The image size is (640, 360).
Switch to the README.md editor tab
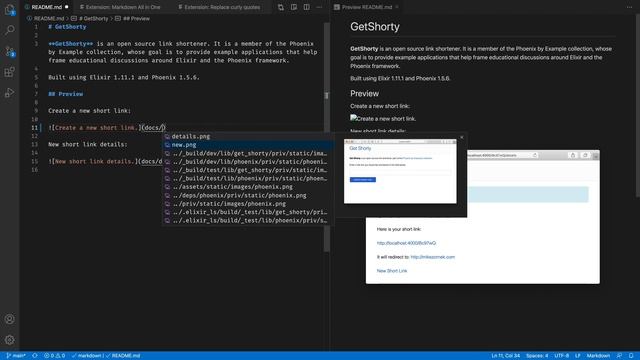click(x=47, y=7)
